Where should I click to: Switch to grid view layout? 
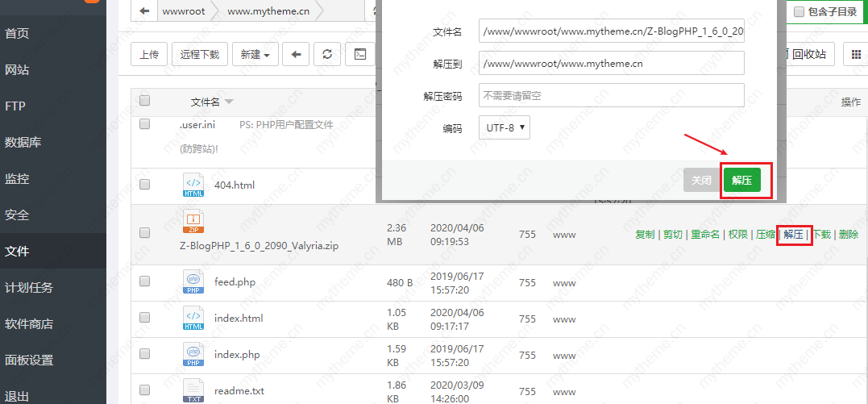pos(854,54)
